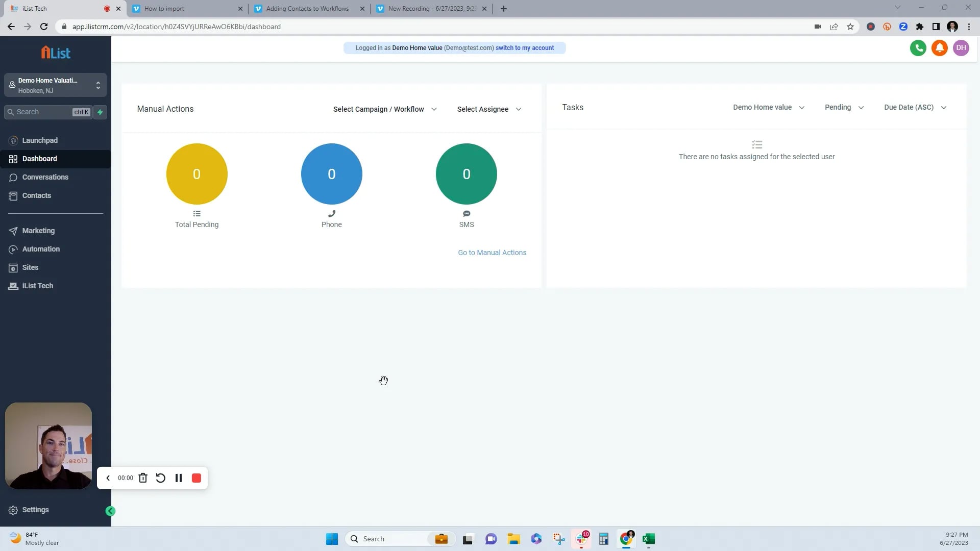The width and height of the screenshot is (980, 551).
Task: Delete the recording with trash icon
Action: (143, 478)
